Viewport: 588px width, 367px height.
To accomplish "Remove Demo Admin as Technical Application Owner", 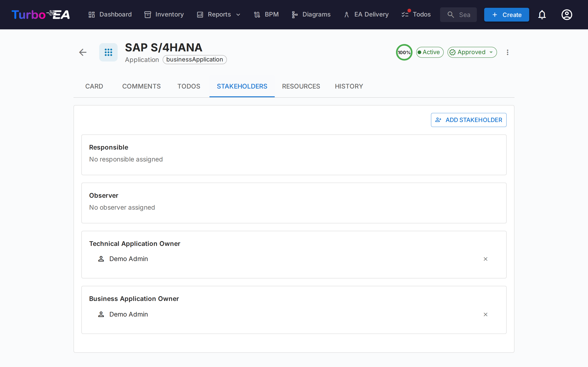I will [486, 259].
